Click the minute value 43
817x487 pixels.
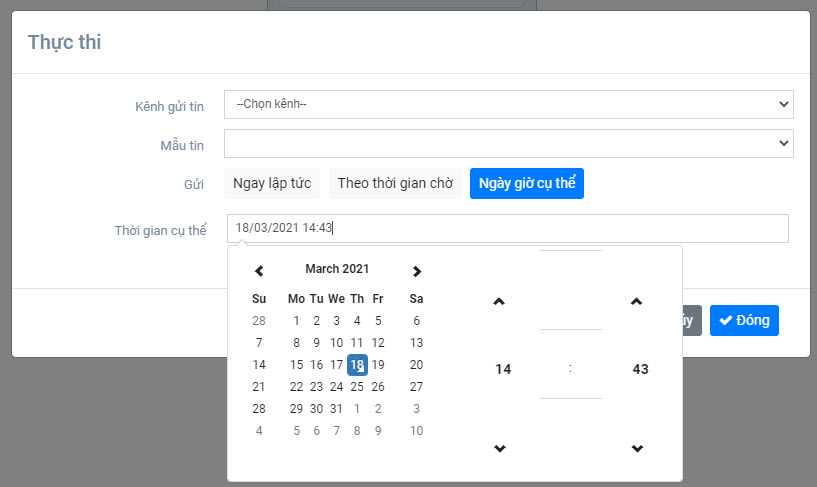click(640, 369)
